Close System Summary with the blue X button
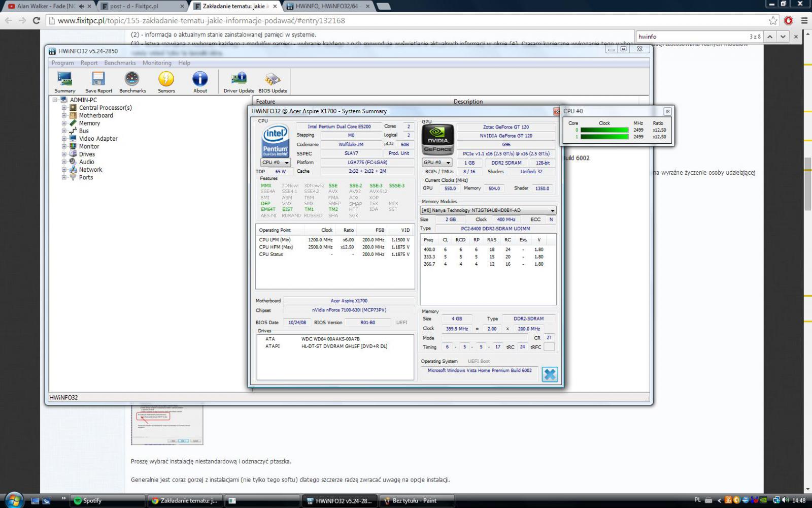This screenshot has width=812, height=508. [x=550, y=374]
